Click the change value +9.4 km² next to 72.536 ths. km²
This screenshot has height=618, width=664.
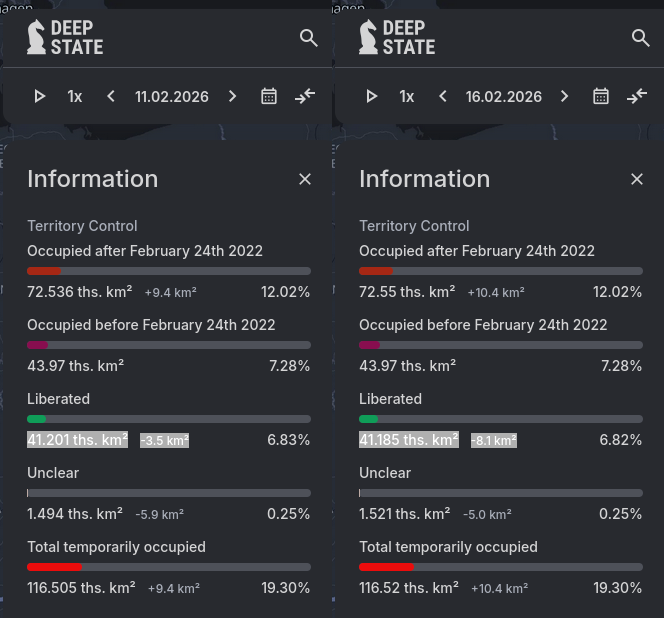click(171, 293)
